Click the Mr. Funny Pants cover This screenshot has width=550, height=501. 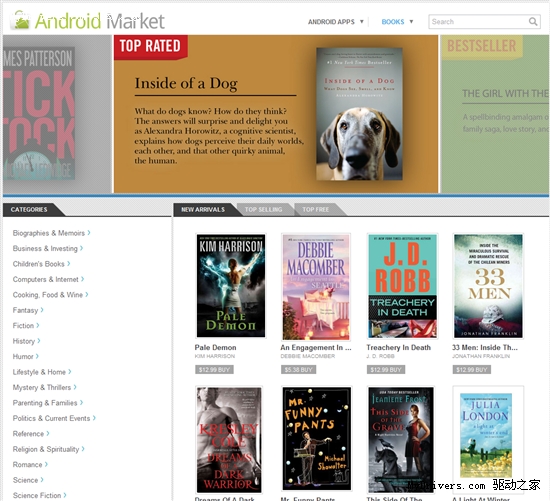pyautogui.click(x=317, y=439)
